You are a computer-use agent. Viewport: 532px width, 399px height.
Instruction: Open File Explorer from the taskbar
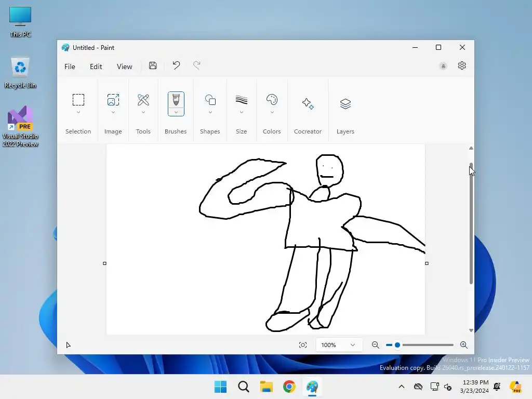pos(267,387)
